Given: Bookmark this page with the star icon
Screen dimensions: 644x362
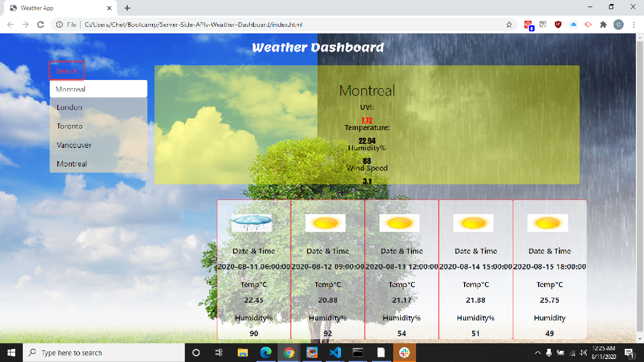Looking at the screenshot, I should (x=509, y=24).
